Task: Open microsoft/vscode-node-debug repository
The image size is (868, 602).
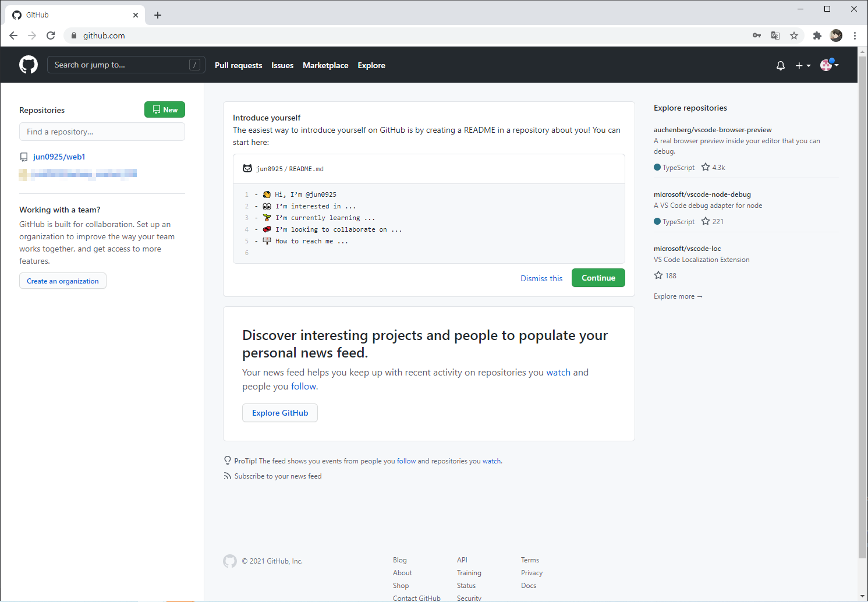Action: (x=702, y=194)
